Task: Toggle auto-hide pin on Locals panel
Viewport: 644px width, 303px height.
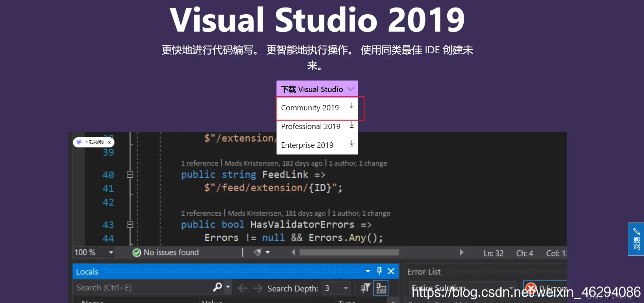Action: coord(379,271)
